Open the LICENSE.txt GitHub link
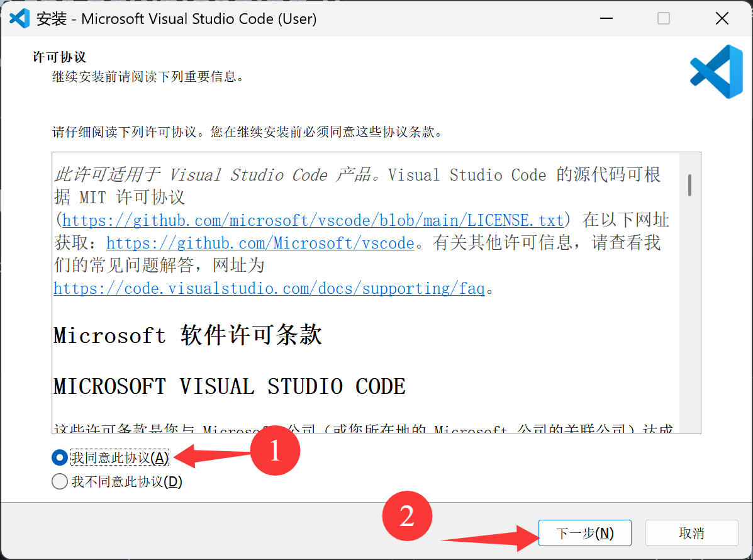 click(x=313, y=220)
